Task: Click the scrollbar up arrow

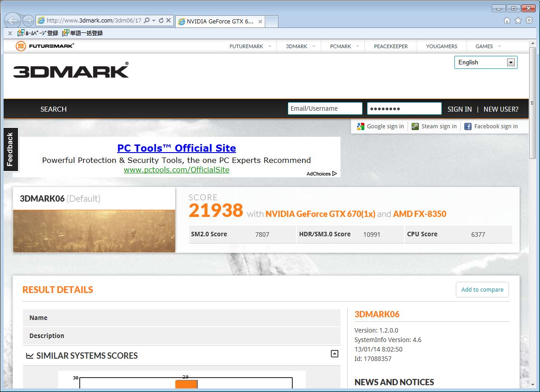Action: (x=532, y=43)
